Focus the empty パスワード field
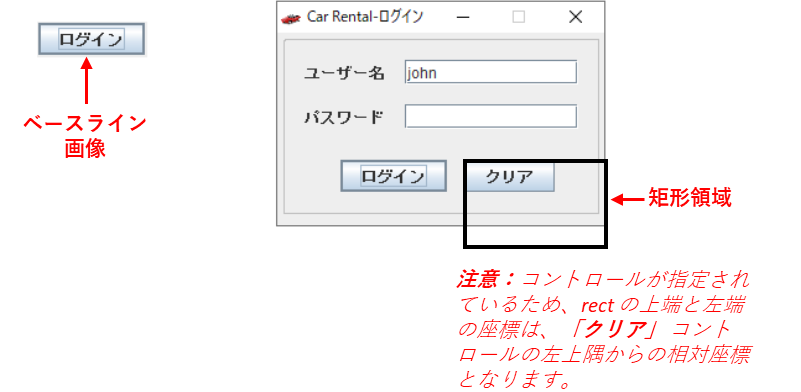This screenshot has height=392, width=801. coord(491,116)
